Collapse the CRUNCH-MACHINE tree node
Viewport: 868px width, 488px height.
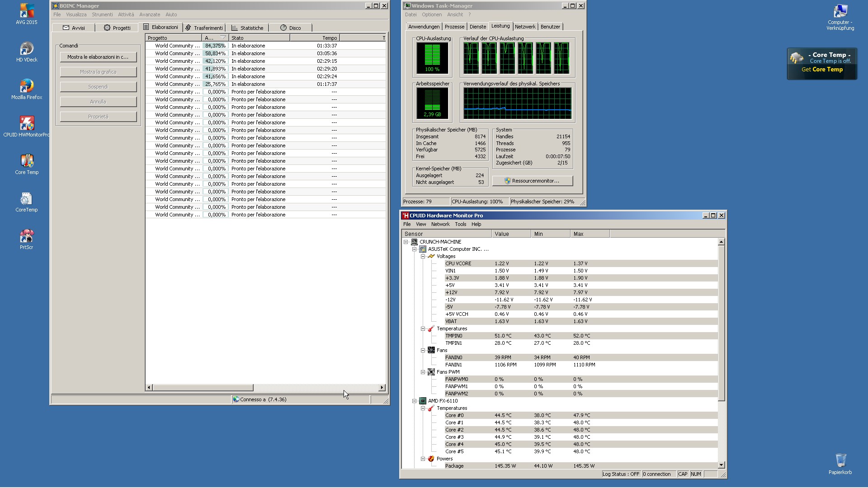coord(406,242)
